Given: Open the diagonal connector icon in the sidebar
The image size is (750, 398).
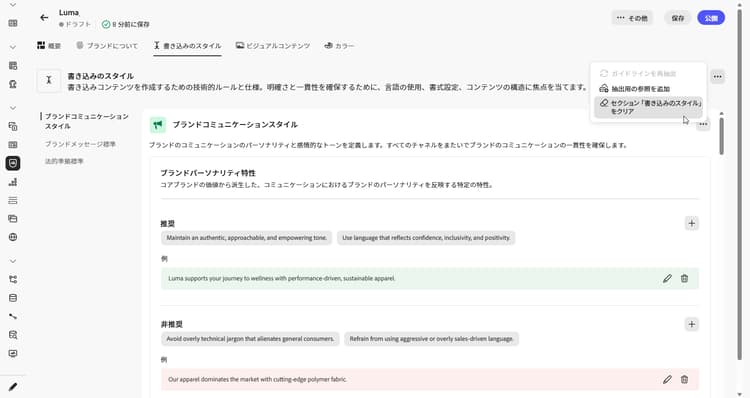Looking at the screenshot, I should click(x=13, y=316).
